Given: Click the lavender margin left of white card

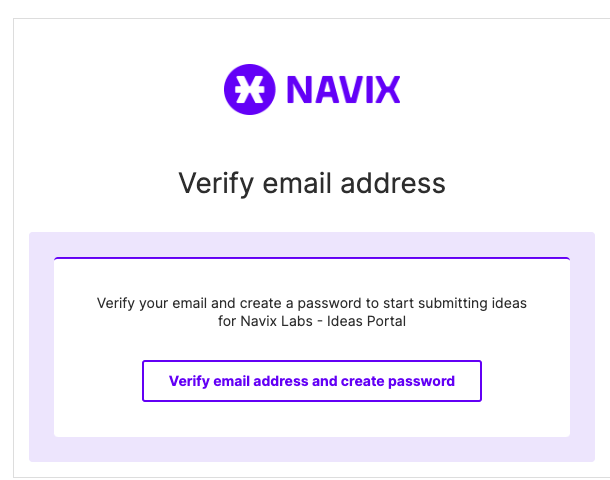Looking at the screenshot, I should 42,347.
